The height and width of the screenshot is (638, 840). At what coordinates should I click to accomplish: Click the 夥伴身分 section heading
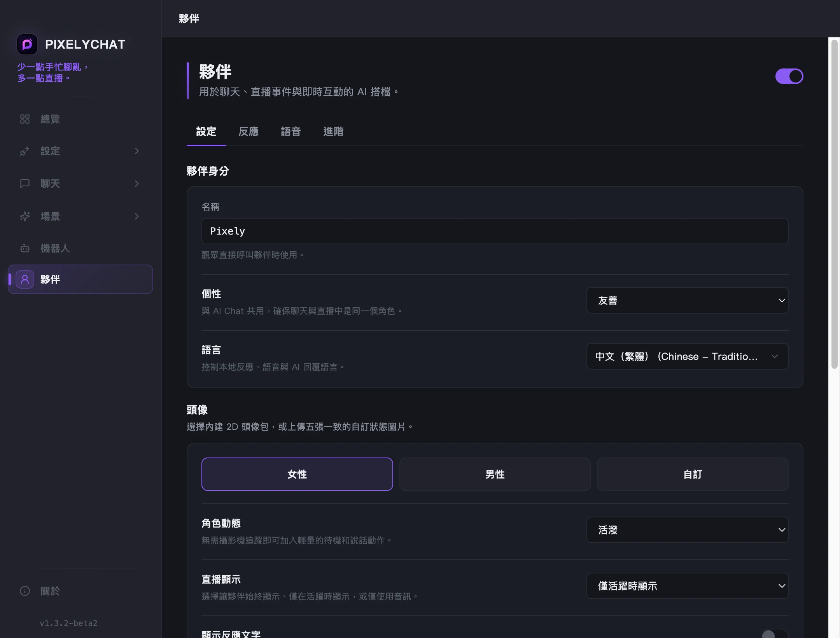click(208, 171)
